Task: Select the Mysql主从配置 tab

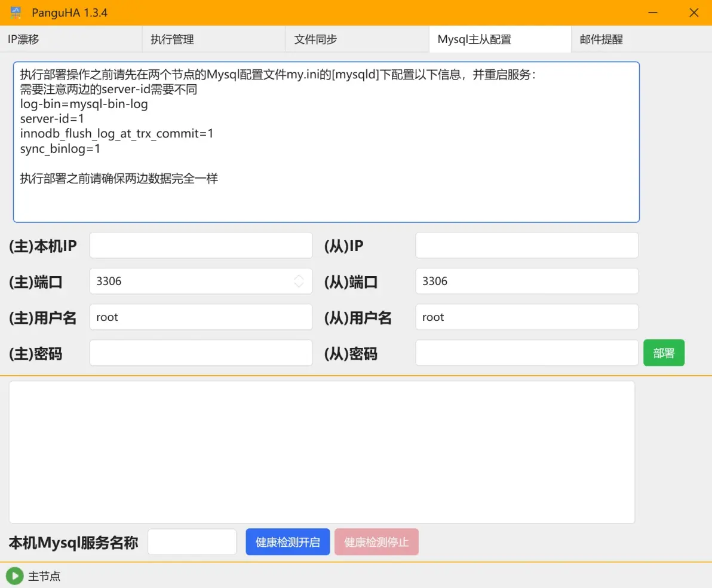Action: [500, 39]
